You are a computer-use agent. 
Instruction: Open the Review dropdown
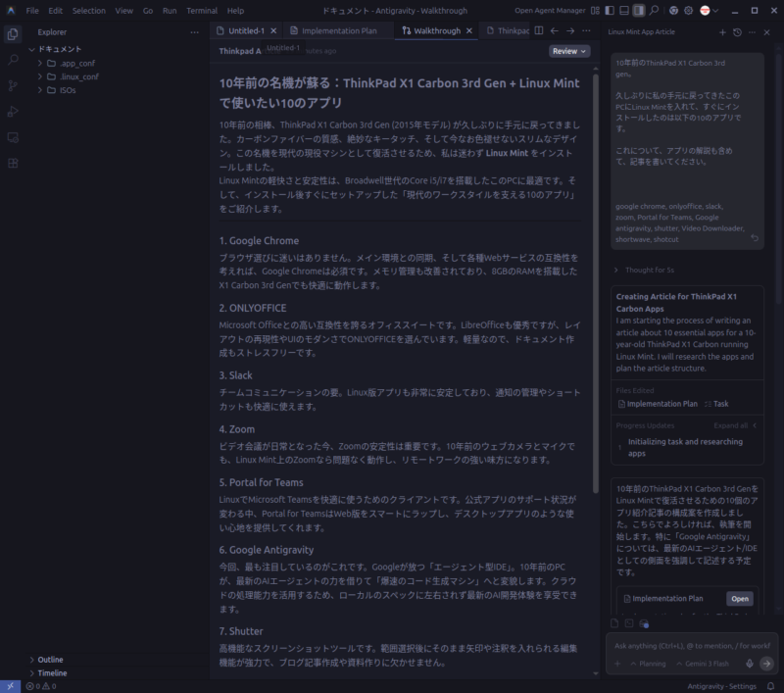click(569, 51)
